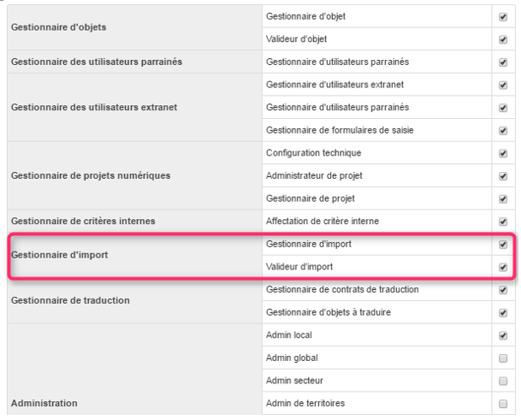The width and height of the screenshot is (521, 420).
Task: Toggle Affectation de critère interne checkbox
Action: (x=503, y=222)
